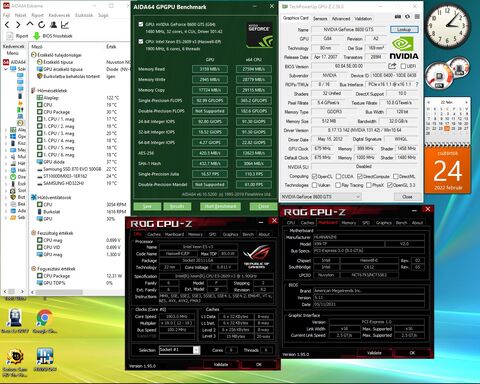Click GPU-Z refresh icon
Image resolution: width=480 pixels, height=384 pixels.
407,17
